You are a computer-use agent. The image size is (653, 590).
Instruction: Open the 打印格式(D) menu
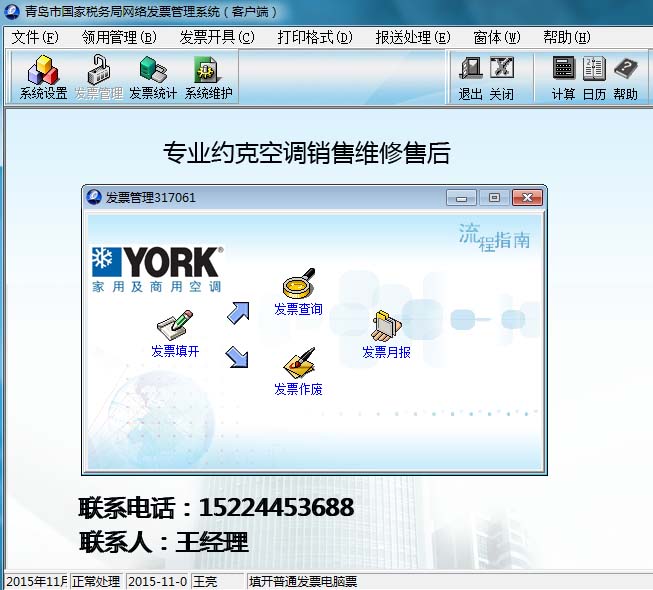(x=314, y=37)
